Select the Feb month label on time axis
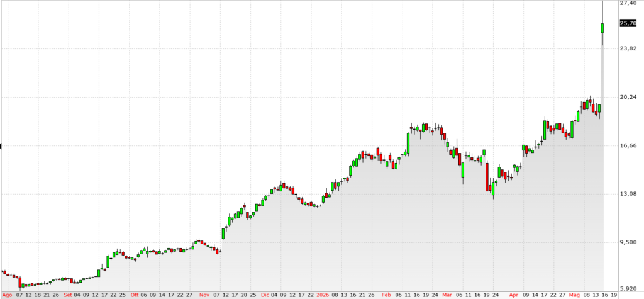The height and width of the screenshot is (299, 644). pyautogui.click(x=386, y=295)
